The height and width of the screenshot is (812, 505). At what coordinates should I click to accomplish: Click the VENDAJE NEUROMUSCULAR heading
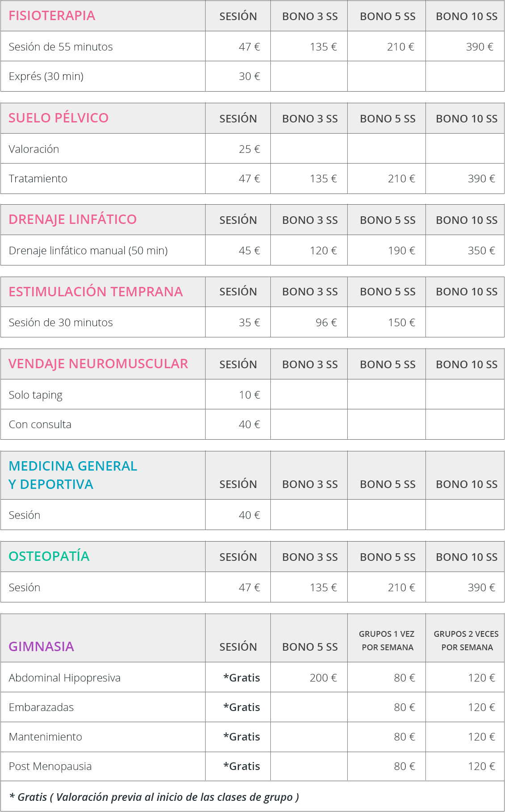[x=98, y=364]
